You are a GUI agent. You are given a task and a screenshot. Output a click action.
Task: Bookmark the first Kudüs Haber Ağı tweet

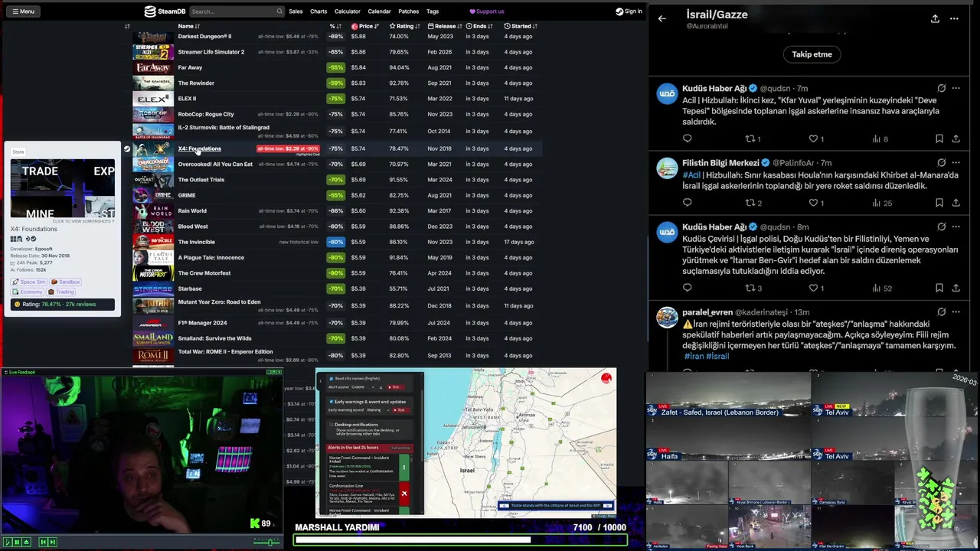pos(939,139)
